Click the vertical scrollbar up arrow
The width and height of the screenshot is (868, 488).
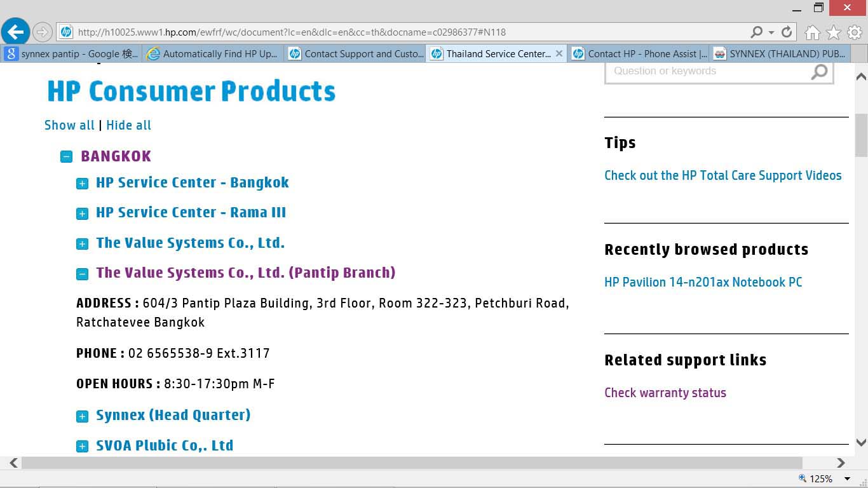862,76
